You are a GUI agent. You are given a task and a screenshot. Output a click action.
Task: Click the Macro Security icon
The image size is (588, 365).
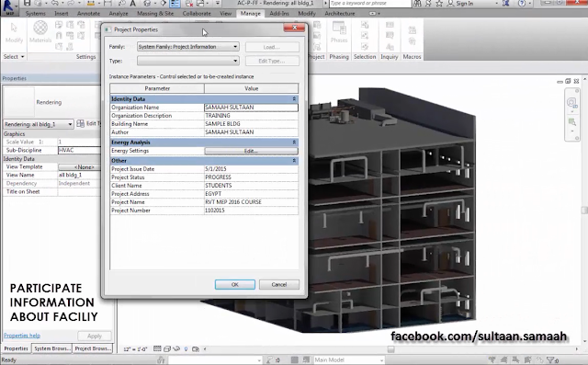[413, 40]
